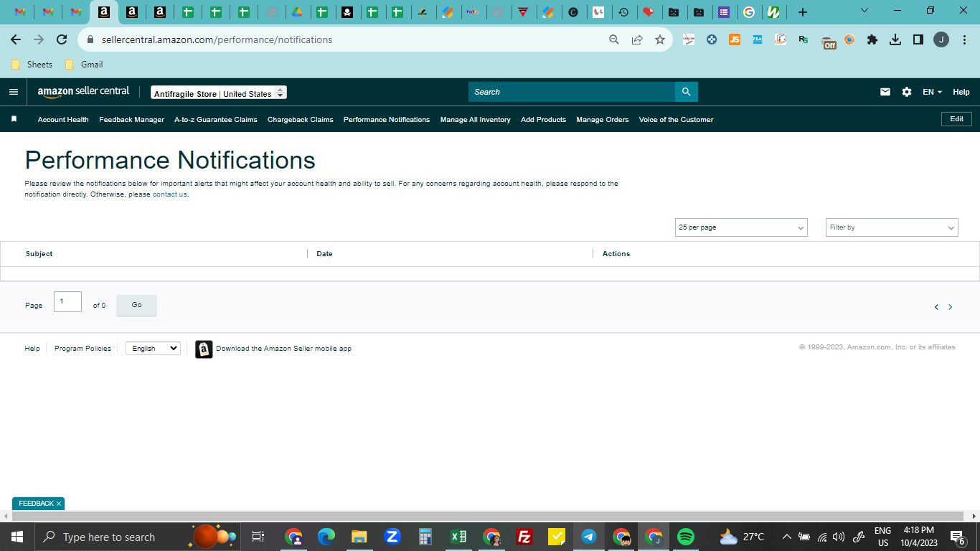Click the page number input field
Image resolution: width=980 pixels, height=551 pixels.
(67, 302)
